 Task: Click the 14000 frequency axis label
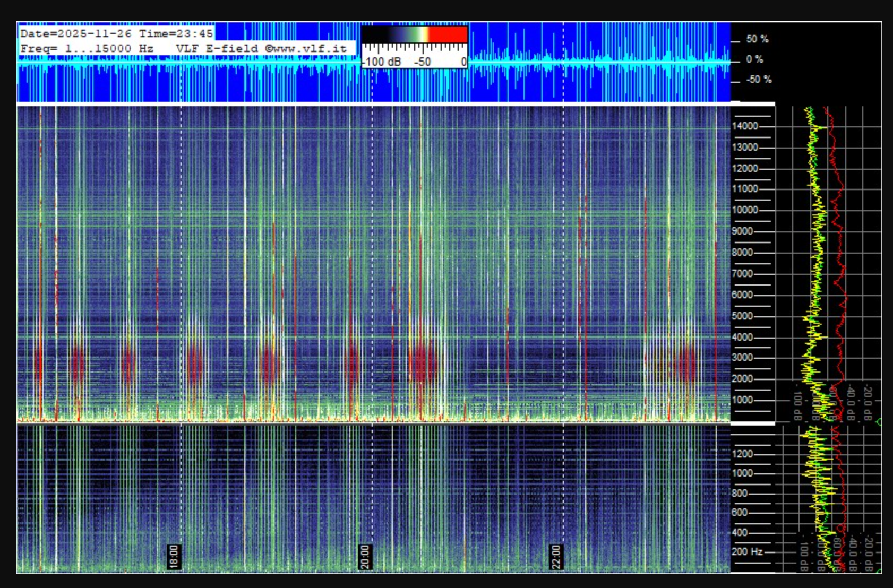(x=745, y=126)
